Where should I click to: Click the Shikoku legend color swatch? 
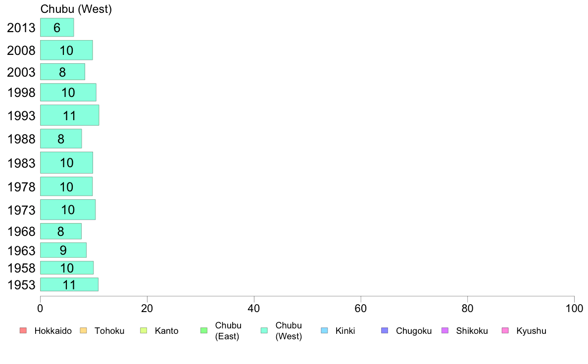[445, 330]
